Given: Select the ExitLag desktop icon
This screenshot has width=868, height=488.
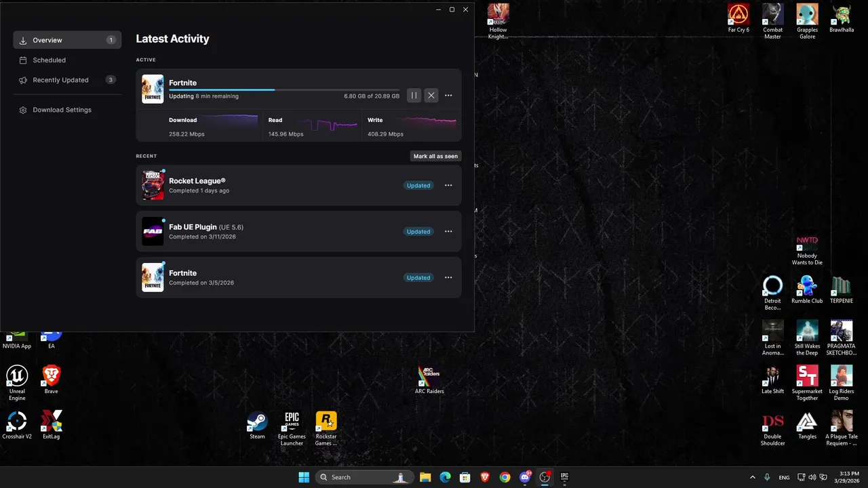Looking at the screenshot, I should coord(52,425).
